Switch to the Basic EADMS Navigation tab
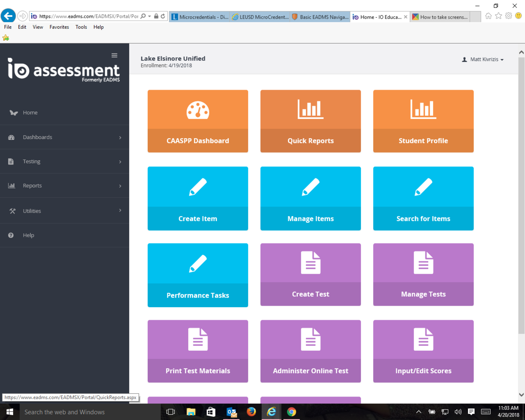The width and height of the screenshot is (525, 420). pos(320,17)
